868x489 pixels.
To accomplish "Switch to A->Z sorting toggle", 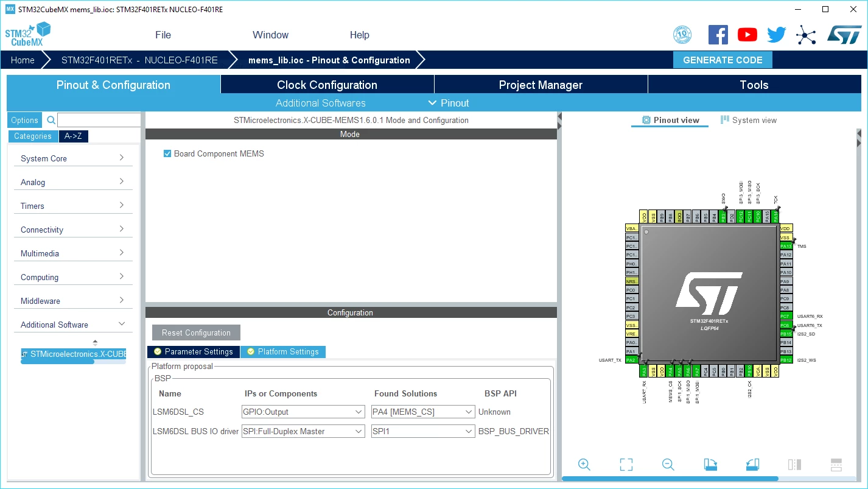I will point(73,136).
